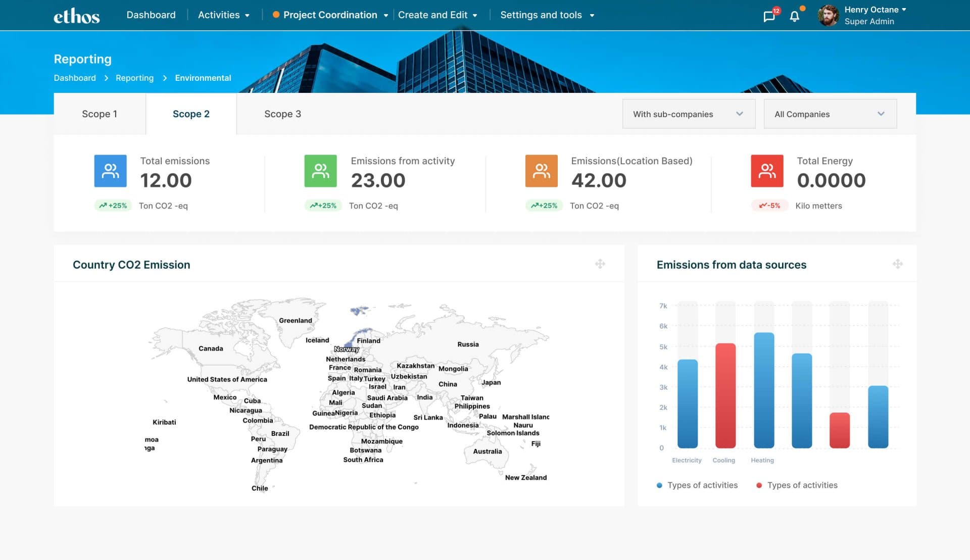
Task: Click the move handle on Emissions from data sources panel
Action: (x=898, y=264)
